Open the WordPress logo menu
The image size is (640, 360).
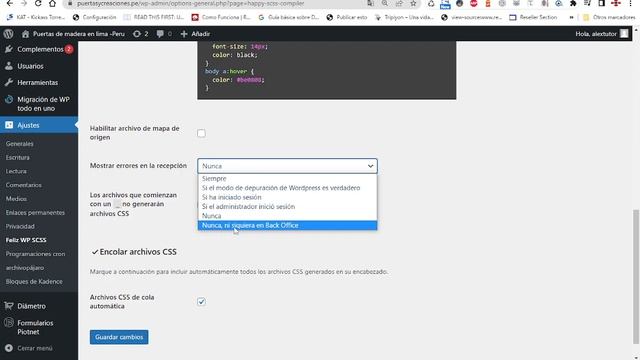point(9,34)
